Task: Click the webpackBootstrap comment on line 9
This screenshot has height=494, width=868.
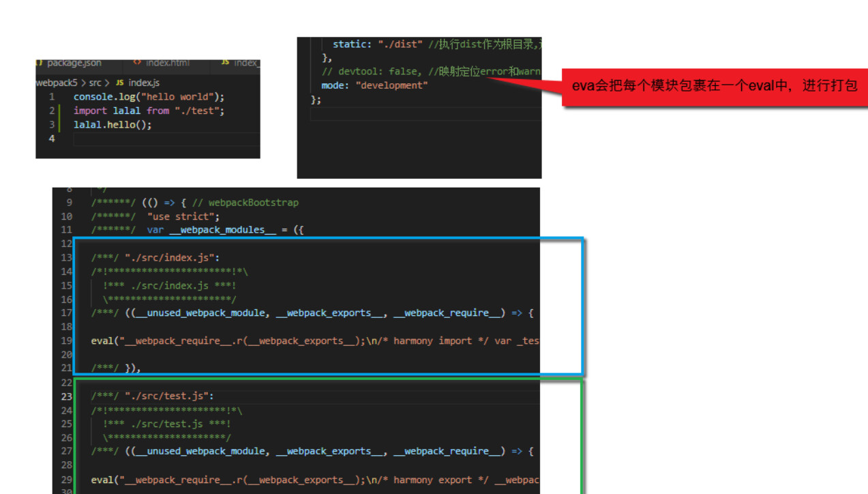Action: 253,203
